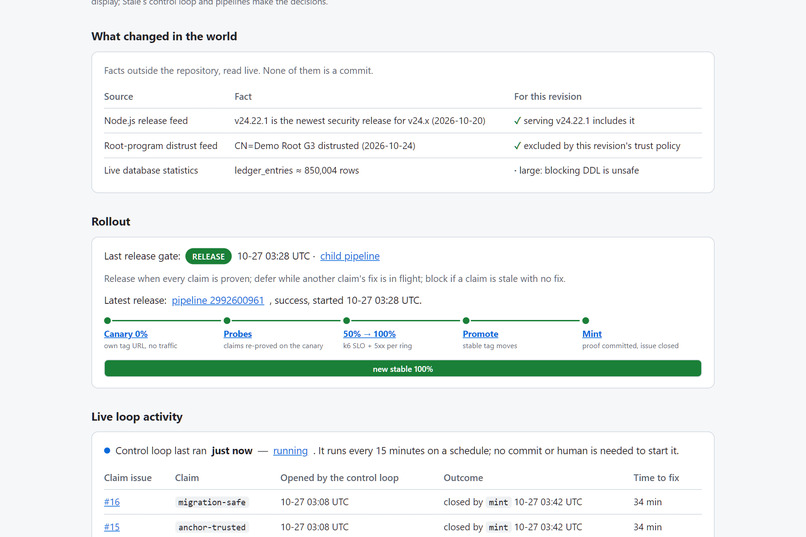Viewport: 806px width, 537px height.
Task: Click the What changed in the world heading
Action: (x=164, y=36)
